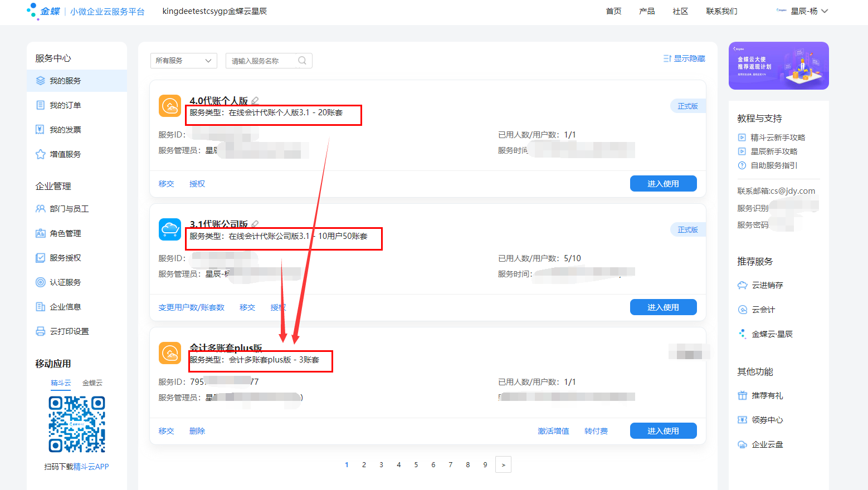Screen dimensions: 868x490
Task: Click the 领券中心 coupon icon
Action: tap(743, 420)
